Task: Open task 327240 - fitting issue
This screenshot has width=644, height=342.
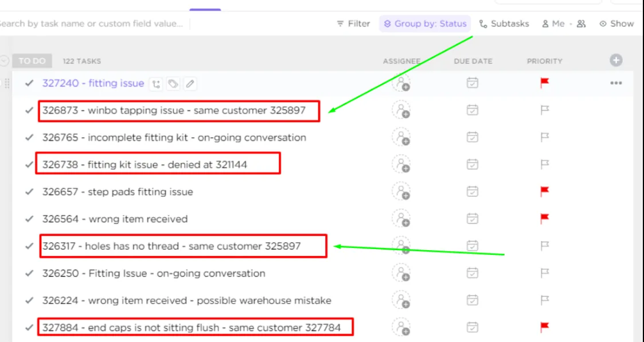Action: point(93,83)
